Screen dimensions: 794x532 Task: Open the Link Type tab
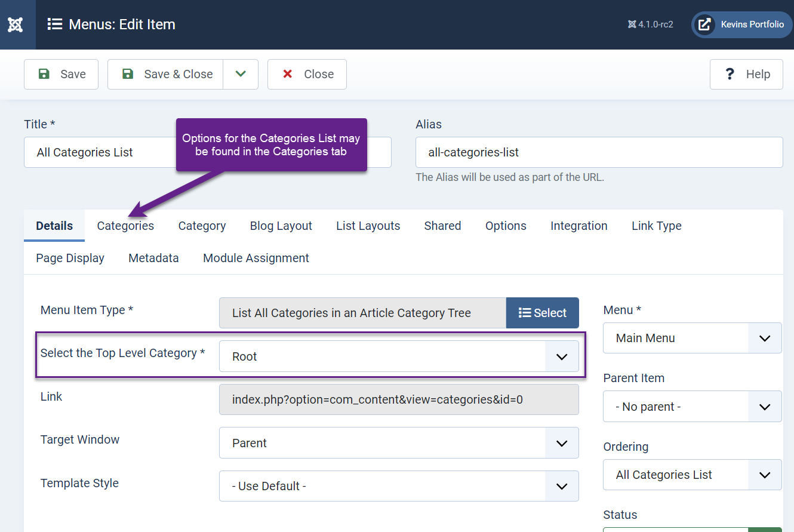657,226
